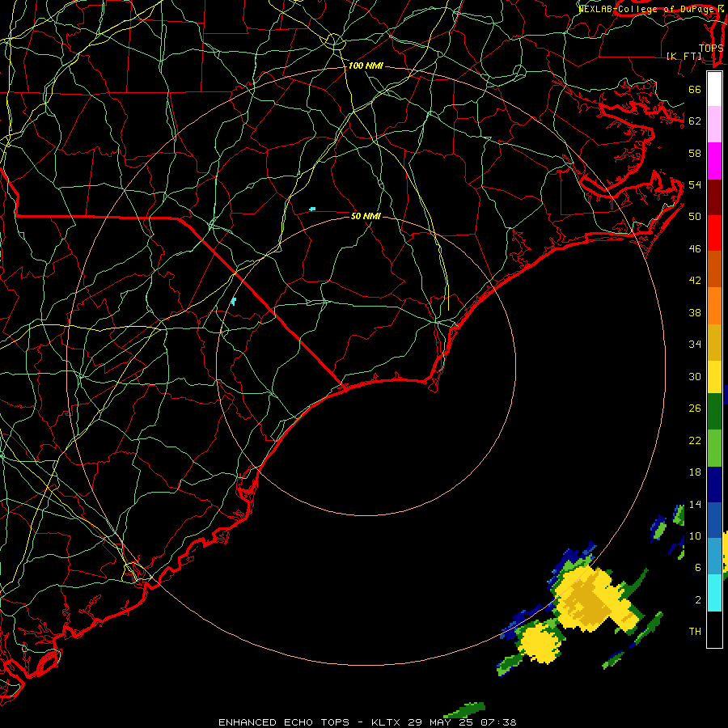Select the maroon legend swatch
Viewport: 728px width, 728px height.
(714, 197)
